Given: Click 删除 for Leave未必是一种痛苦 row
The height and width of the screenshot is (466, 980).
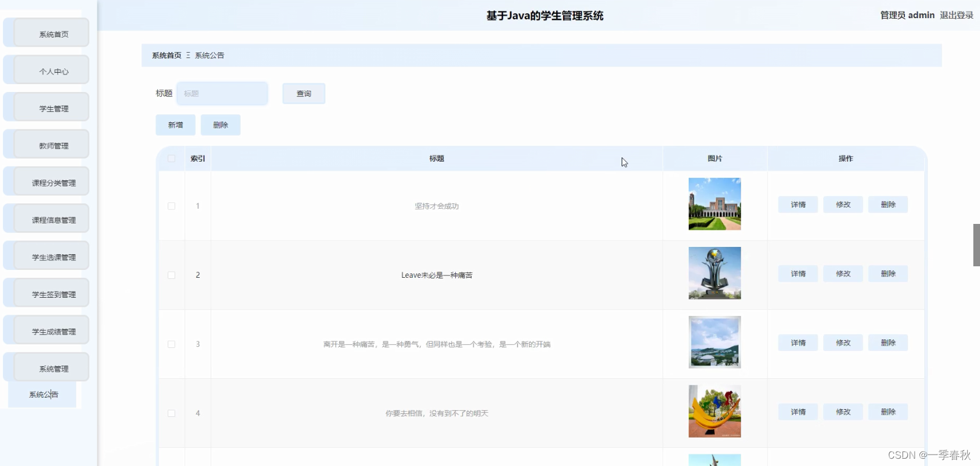Looking at the screenshot, I should click(888, 274).
